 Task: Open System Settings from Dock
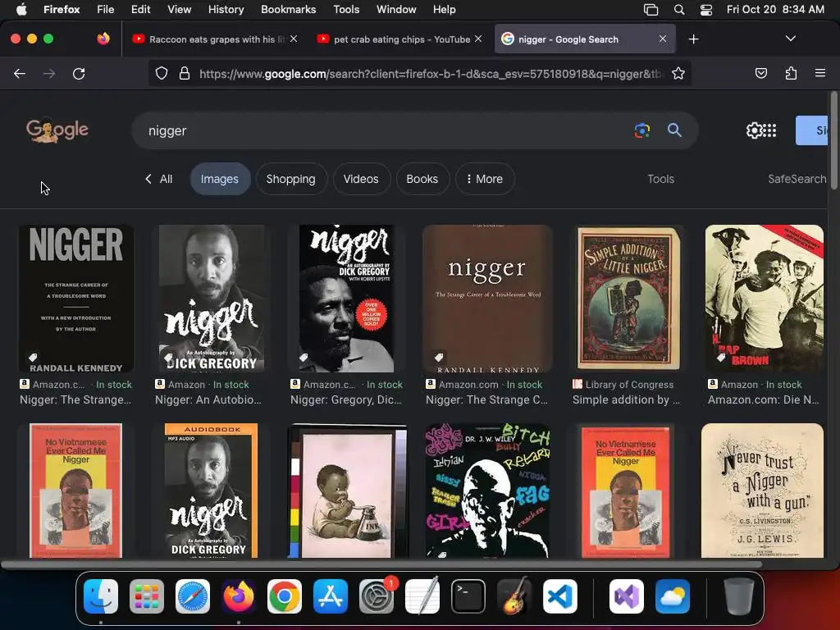point(377,596)
